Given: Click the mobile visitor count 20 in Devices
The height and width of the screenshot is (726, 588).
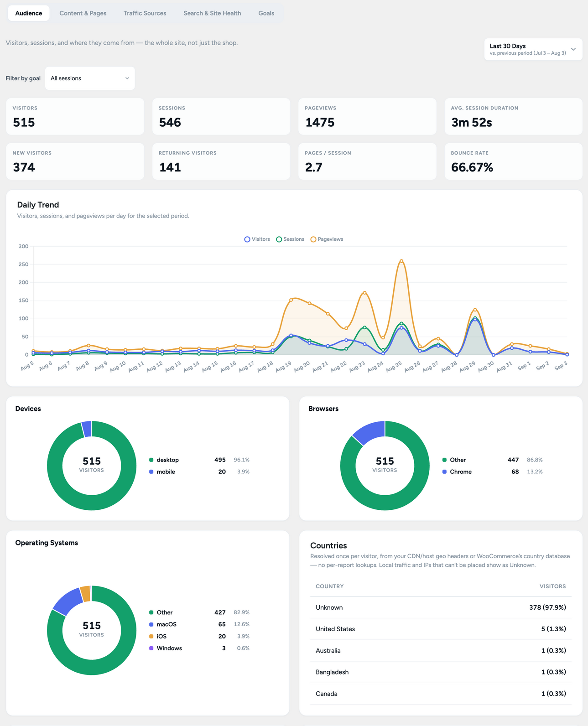Looking at the screenshot, I should click(222, 472).
